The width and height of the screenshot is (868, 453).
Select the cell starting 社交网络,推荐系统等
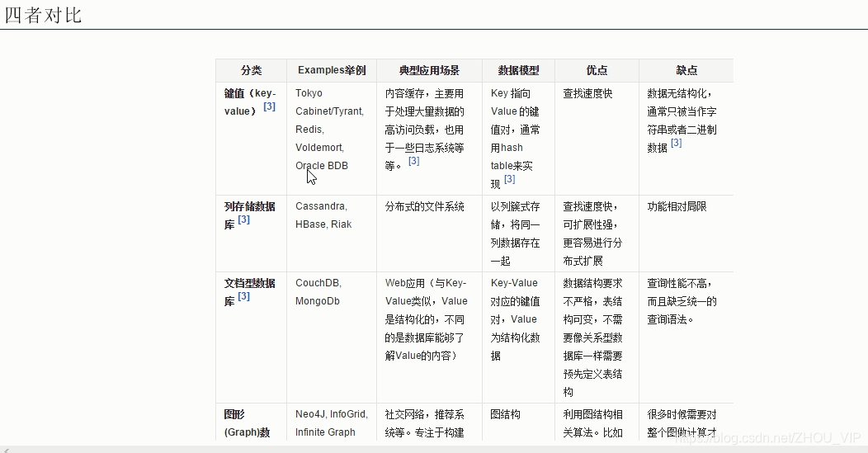tap(429, 422)
